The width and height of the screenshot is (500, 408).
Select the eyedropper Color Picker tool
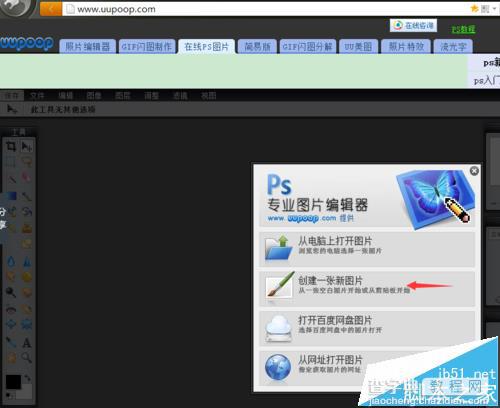tap(11, 342)
